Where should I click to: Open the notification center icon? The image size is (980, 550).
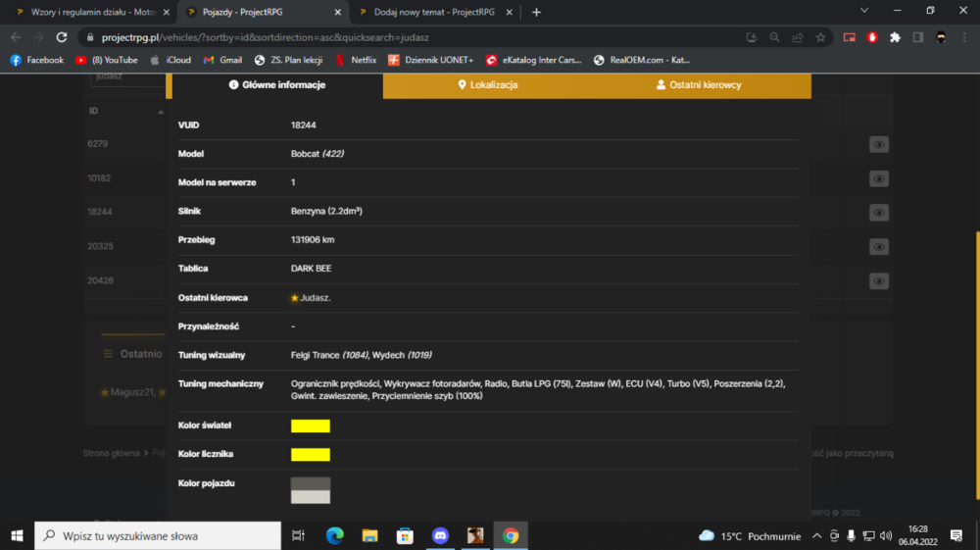tap(956, 535)
